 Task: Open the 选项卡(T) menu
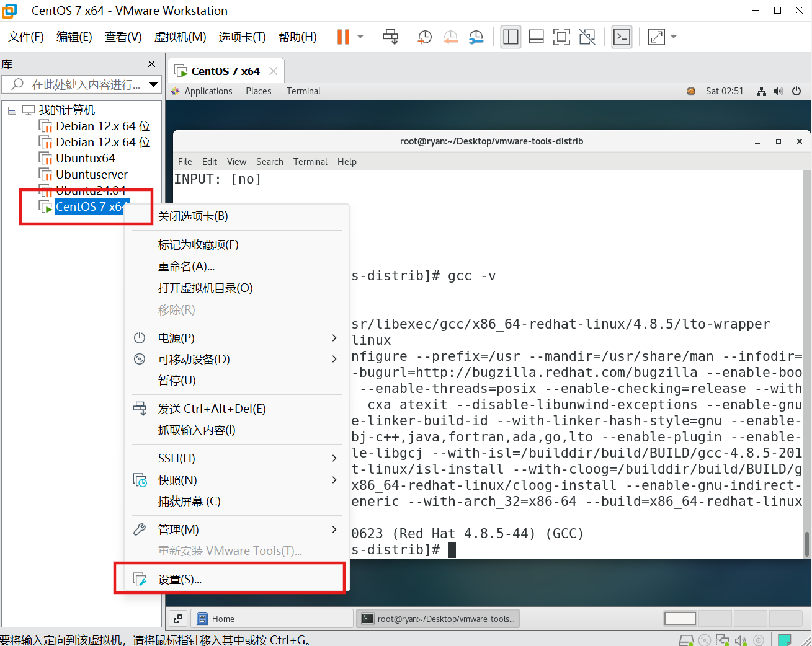point(243,37)
